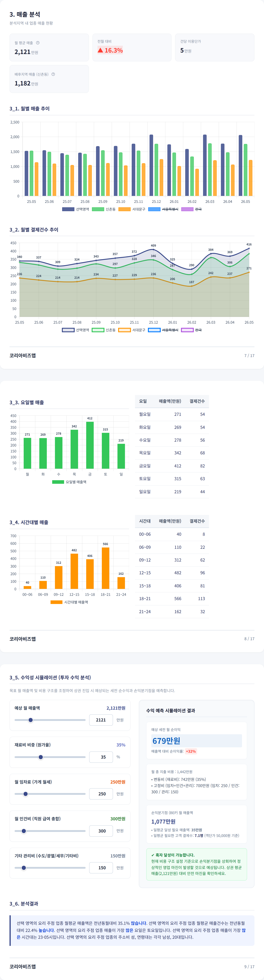Adjust the 기타 관리비 slider
This screenshot has height=980, width=264.
50,868
